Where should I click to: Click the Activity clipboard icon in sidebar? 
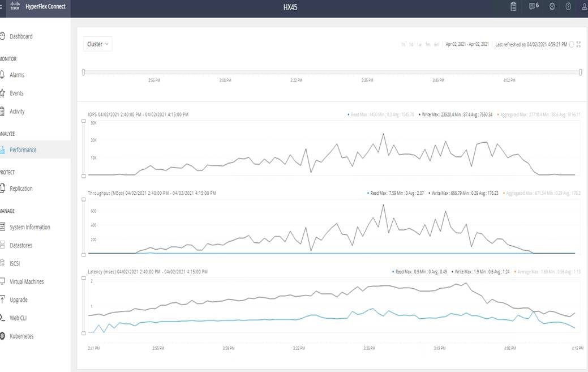[x=2, y=111]
